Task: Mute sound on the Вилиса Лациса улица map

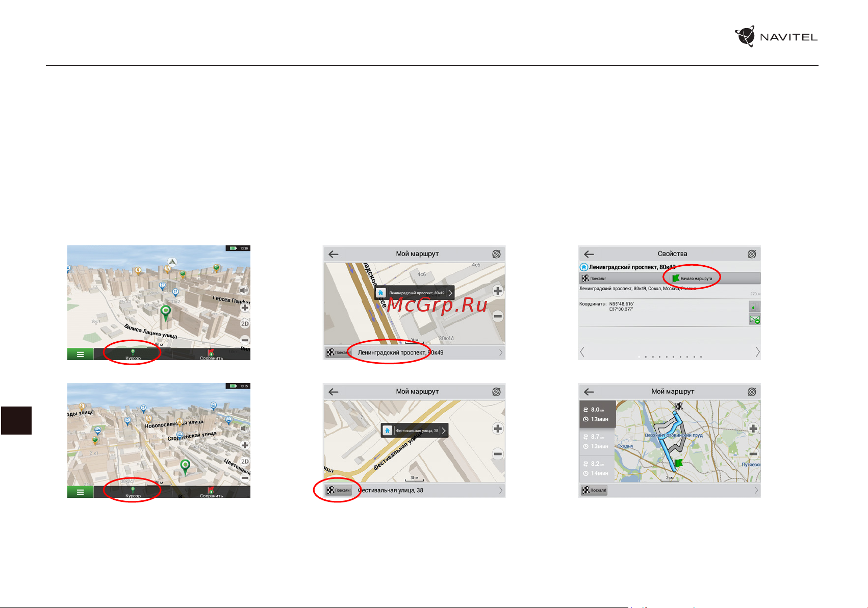Action: [244, 290]
